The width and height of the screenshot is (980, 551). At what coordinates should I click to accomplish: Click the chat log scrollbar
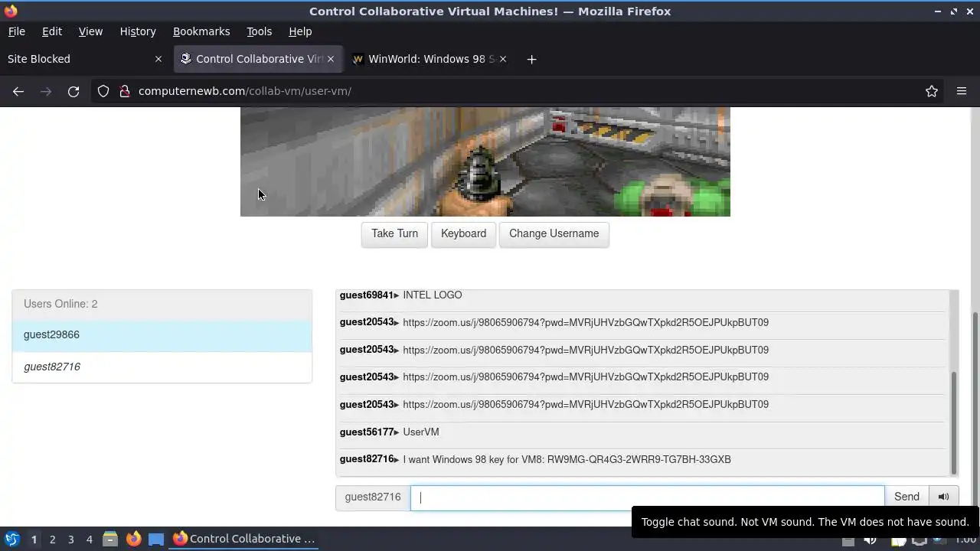954,422
